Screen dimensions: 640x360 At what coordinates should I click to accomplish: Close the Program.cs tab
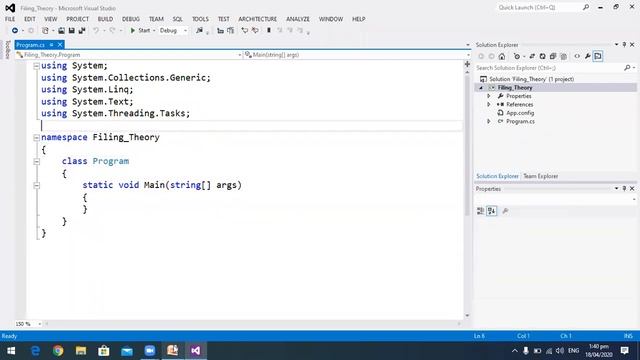click(x=60, y=45)
